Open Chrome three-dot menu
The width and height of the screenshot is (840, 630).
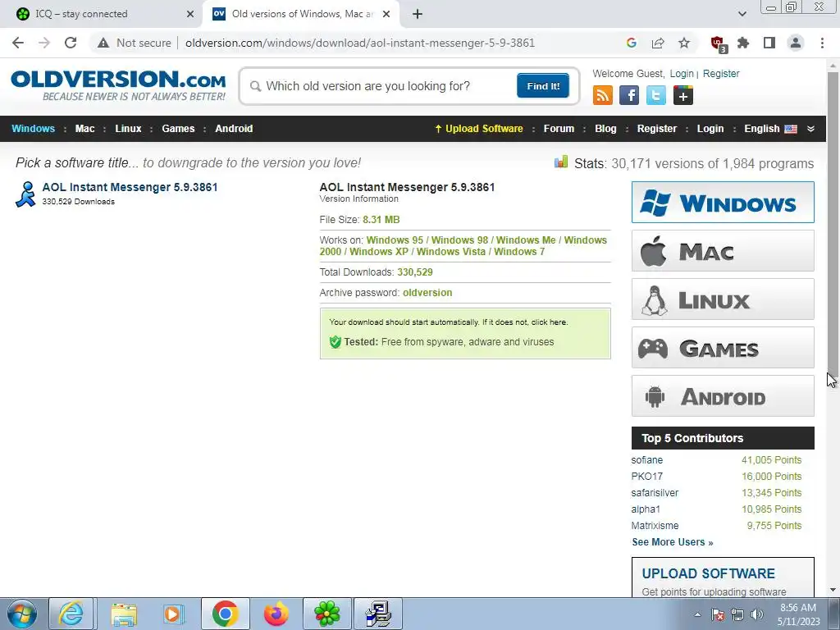pos(822,43)
